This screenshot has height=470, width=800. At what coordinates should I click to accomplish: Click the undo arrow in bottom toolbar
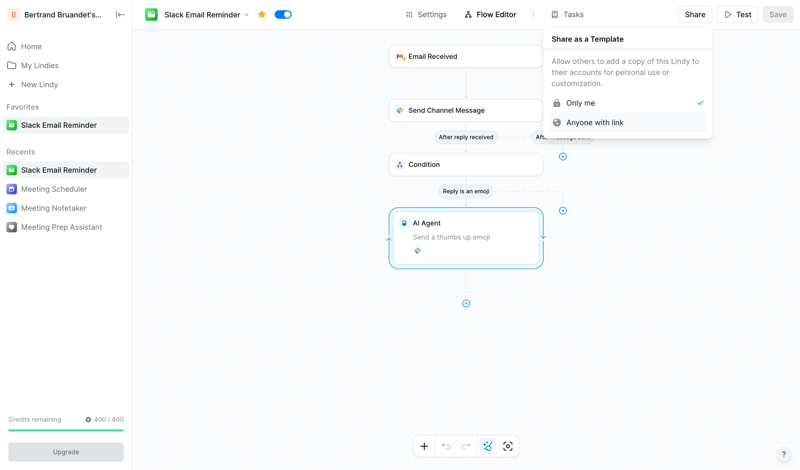[446, 447]
